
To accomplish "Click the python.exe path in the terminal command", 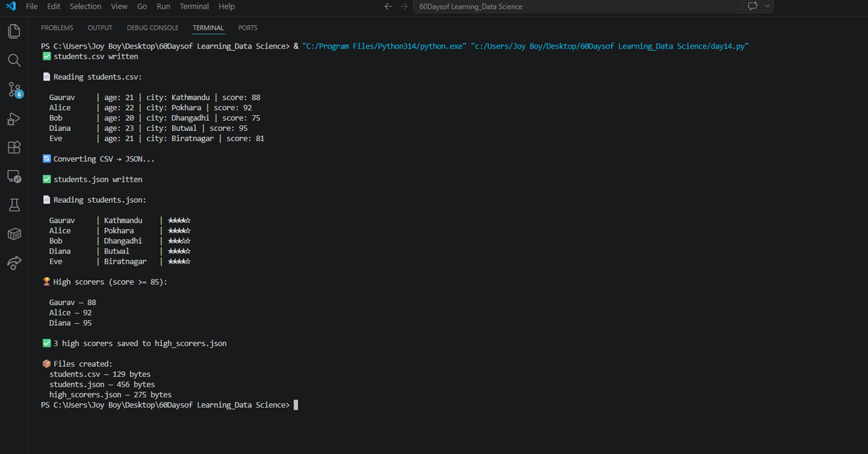I will point(384,46).
